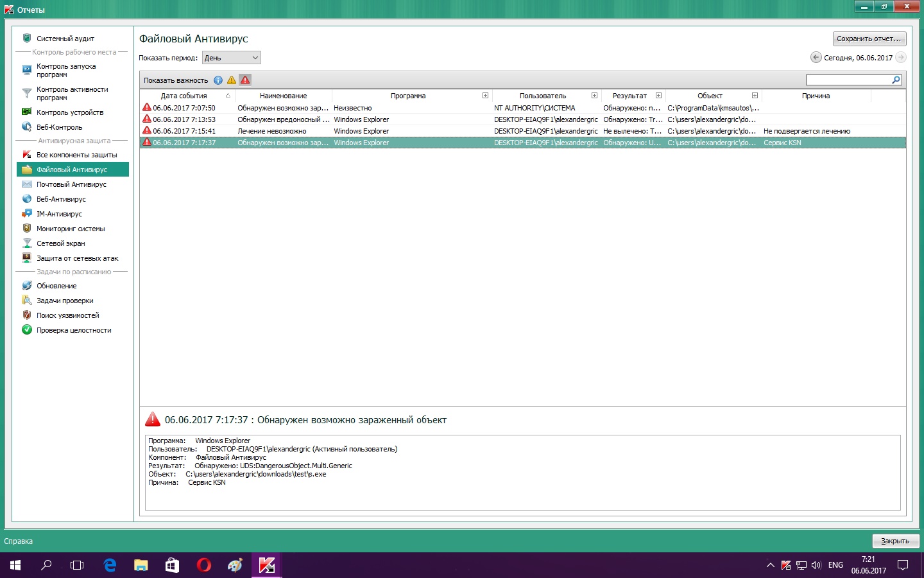Focus the report search field
Viewport: 924px width, 578px height.
[848, 80]
